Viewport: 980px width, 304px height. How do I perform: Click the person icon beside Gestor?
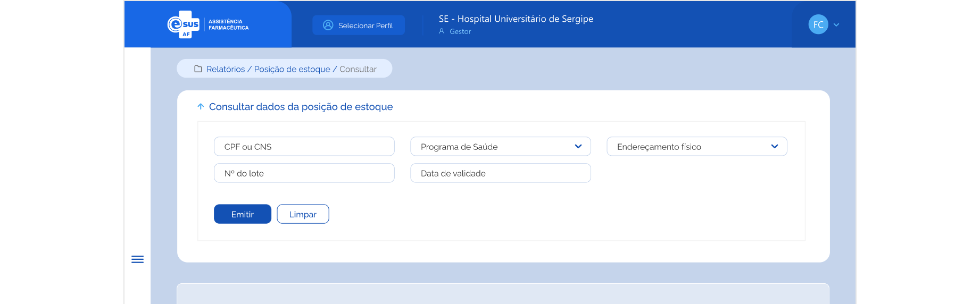[442, 31]
